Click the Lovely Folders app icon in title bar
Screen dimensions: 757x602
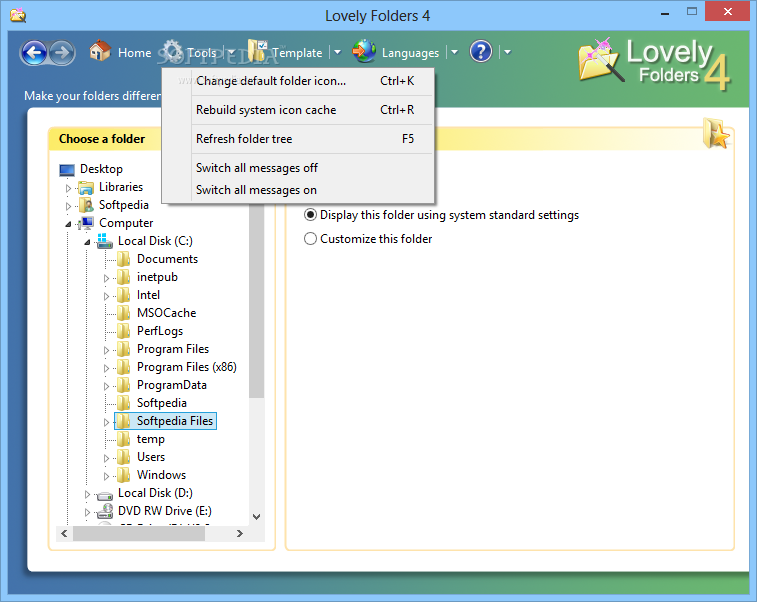pos(17,15)
